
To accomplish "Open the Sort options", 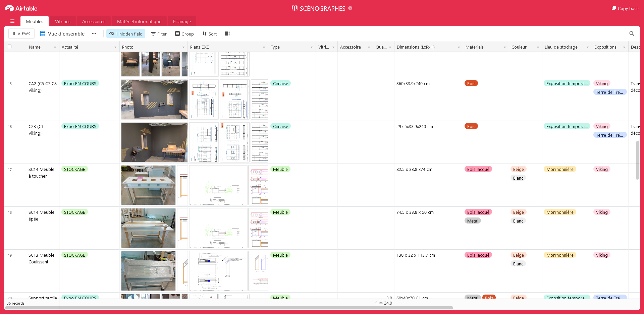I will tap(210, 34).
